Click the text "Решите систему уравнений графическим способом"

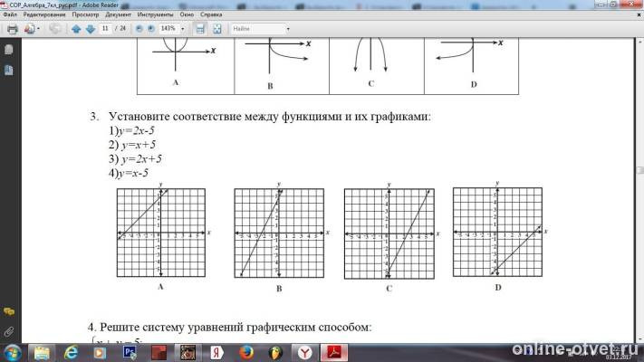pyautogui.click(x=235, y=327)
